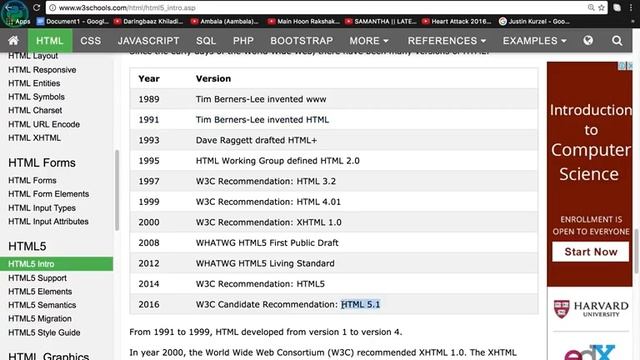
Task: Open the W3Schools home icon
Action: 13,40
